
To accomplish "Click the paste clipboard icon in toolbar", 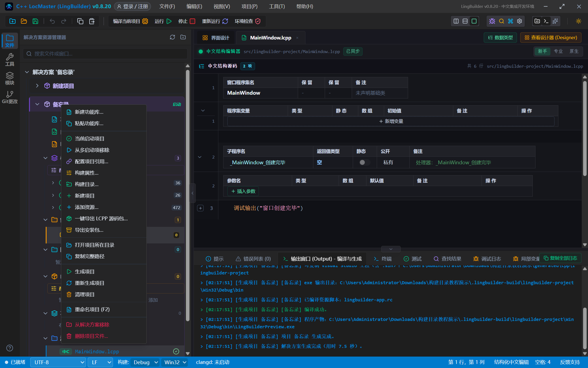I will pyautogui.click(x=92, y=21).
